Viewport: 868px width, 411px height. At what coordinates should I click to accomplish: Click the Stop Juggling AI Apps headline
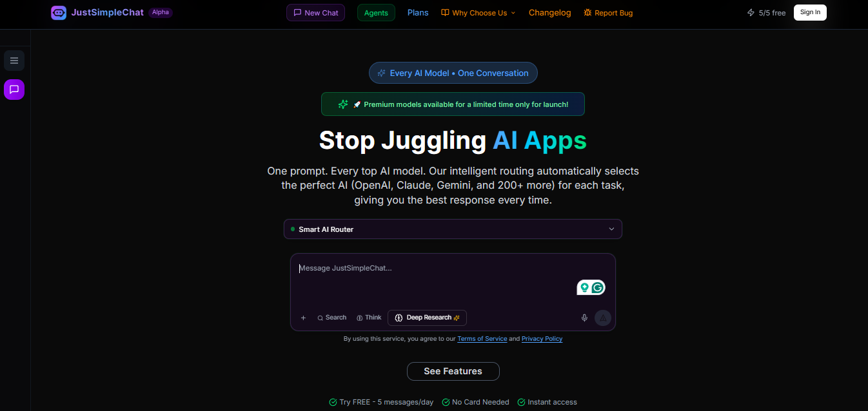point(453,140)
